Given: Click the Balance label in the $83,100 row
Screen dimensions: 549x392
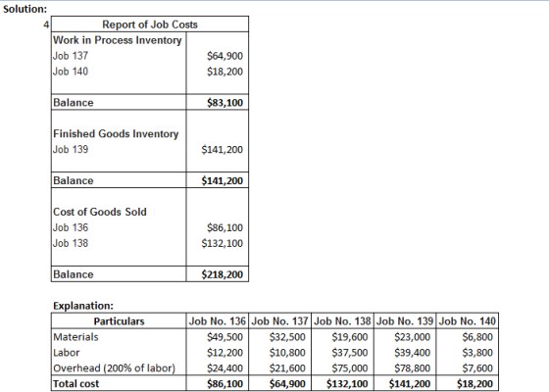Looking at the screenshot, I should [74, 103].
